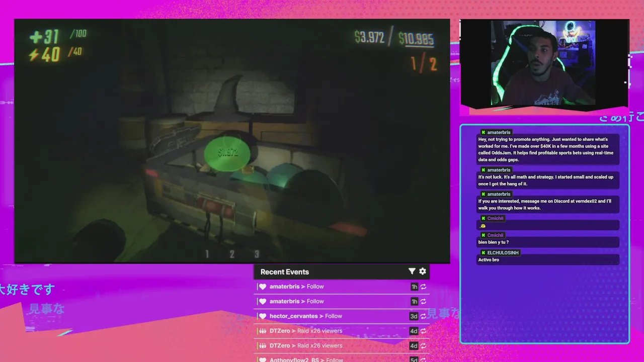Image resolution: width=644 pixels, height=362 pixels.
Task: Click the 1h badge on first amaterbris row
Action: (414, 287)
